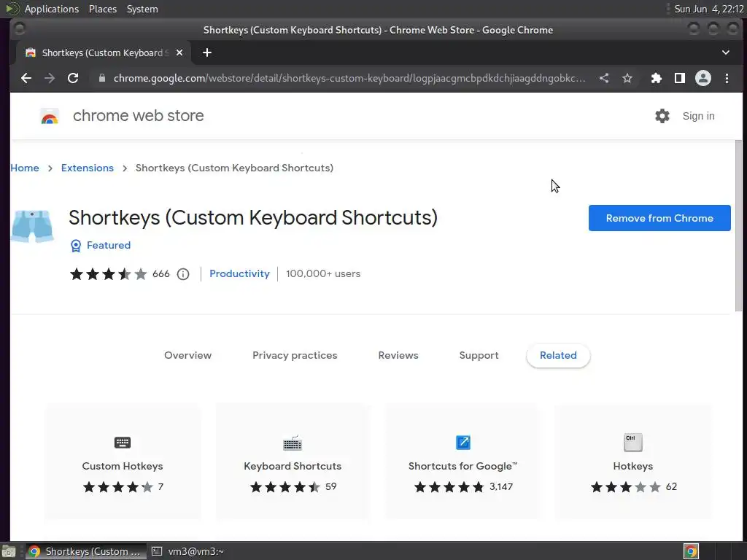The image size is (747, 560).
Task: Click chrome web store header title
Action: pyautogui.click(x=138, y=116)
